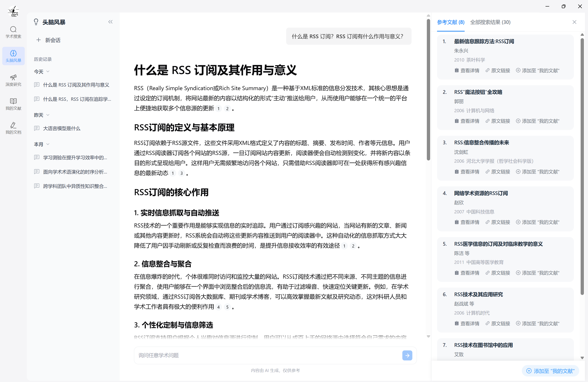Click the app logo at top-left
The width and height of the screenshot is (588, 382).
coord(13,11)
